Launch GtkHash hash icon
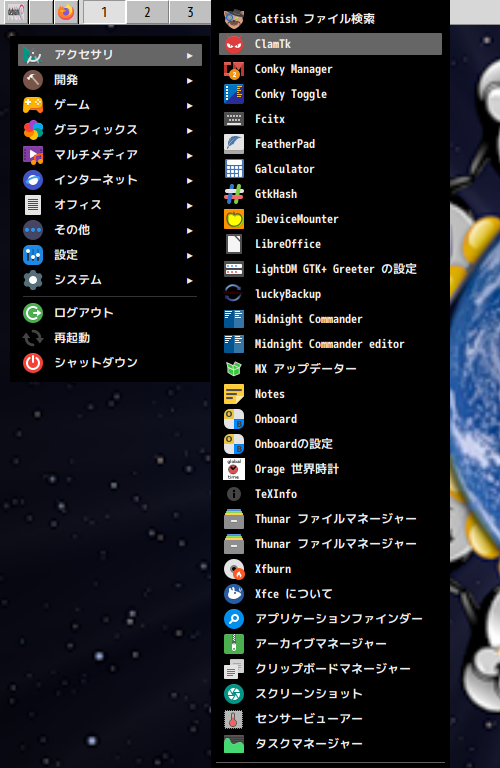The height and width of the screenshot is (768, 500). pos(234,194)
